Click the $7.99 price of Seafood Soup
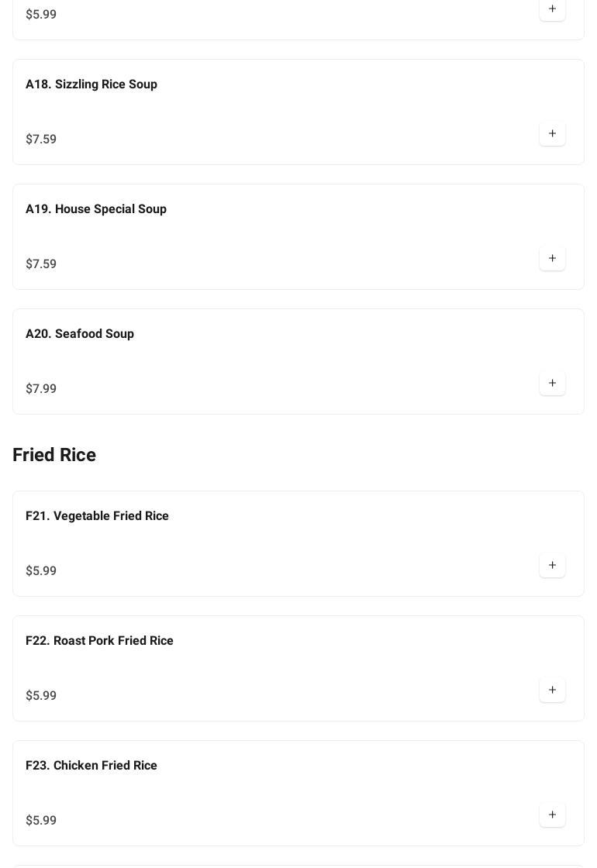 point(41,388)
